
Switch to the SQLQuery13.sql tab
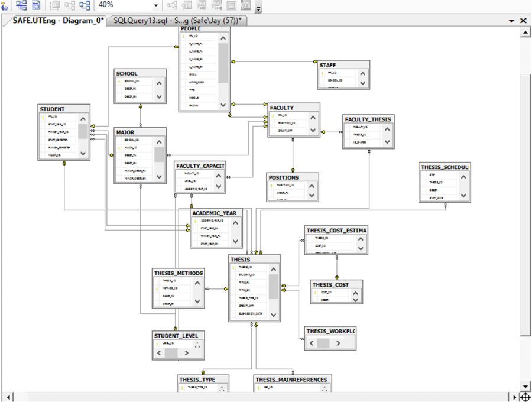click(x=177, y=21)
